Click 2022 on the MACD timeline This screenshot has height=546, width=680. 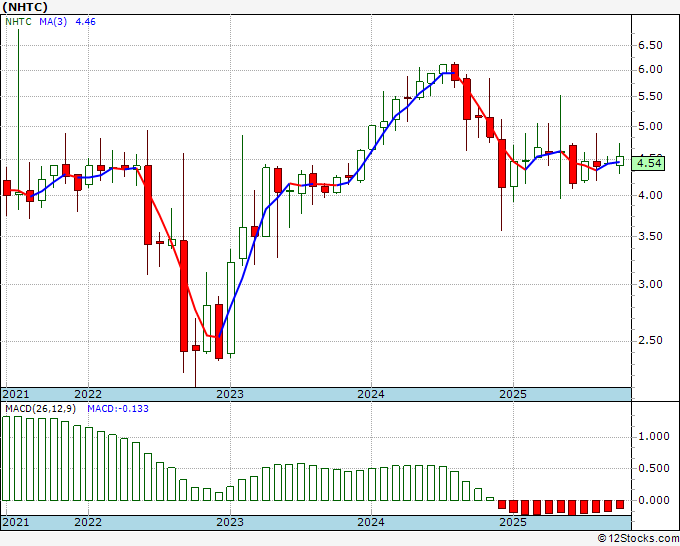pos(88,522)
